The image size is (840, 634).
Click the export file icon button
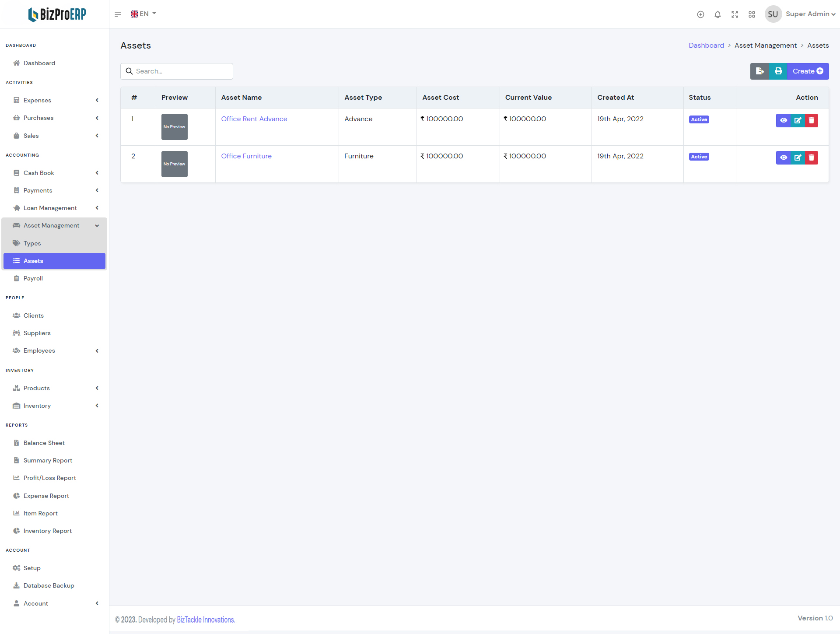(x=759, y=71)
